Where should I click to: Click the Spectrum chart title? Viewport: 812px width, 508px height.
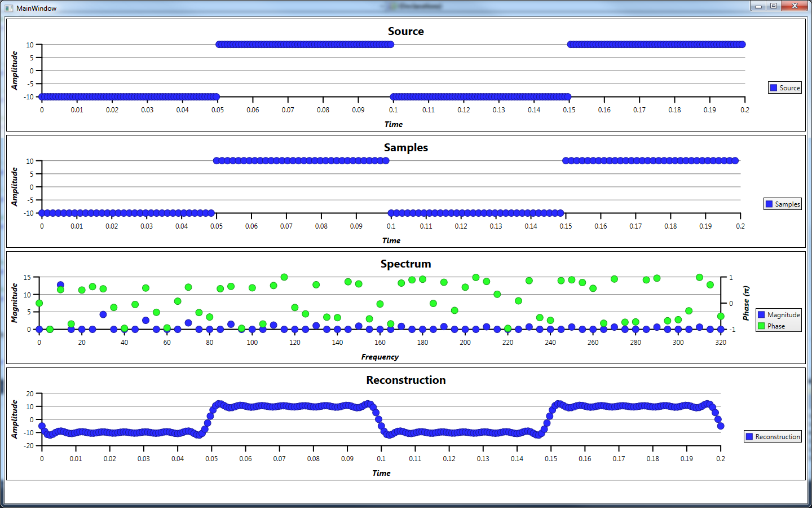click(x=405, y=264)
